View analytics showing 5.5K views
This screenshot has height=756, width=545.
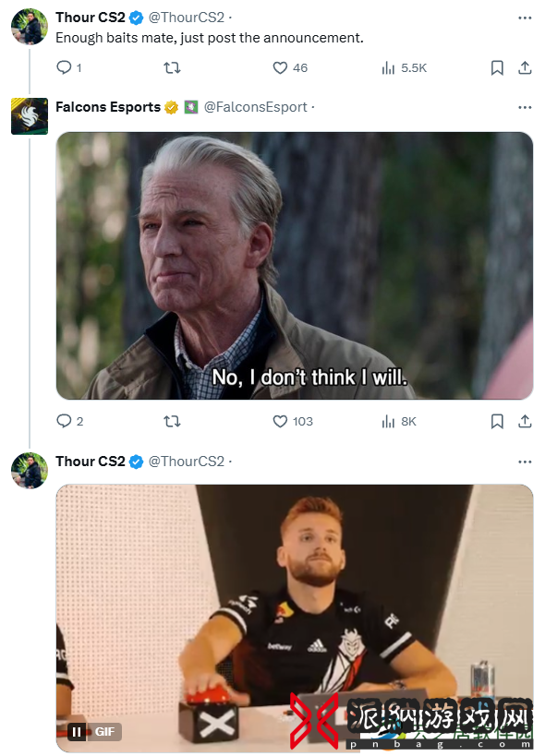coord(405,68)
